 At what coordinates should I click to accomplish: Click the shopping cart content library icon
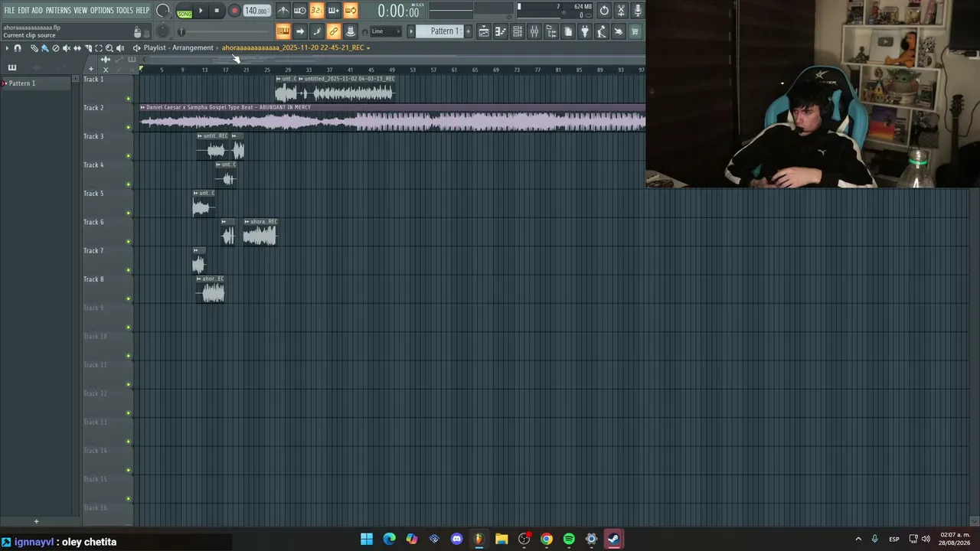coord(635,31)
